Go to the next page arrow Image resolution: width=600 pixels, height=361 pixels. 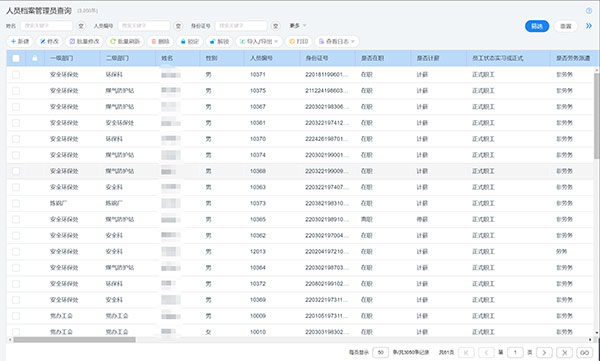coord(544,353)
